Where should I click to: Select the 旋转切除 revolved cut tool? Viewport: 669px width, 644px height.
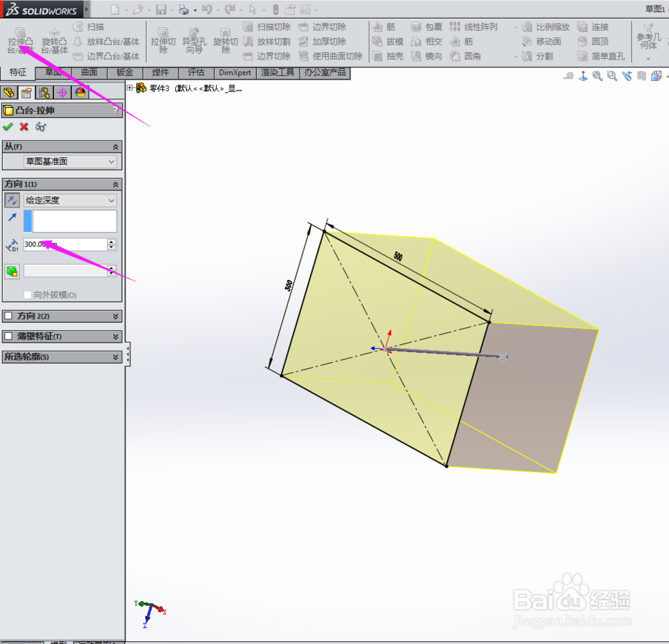tap(225, 41)
